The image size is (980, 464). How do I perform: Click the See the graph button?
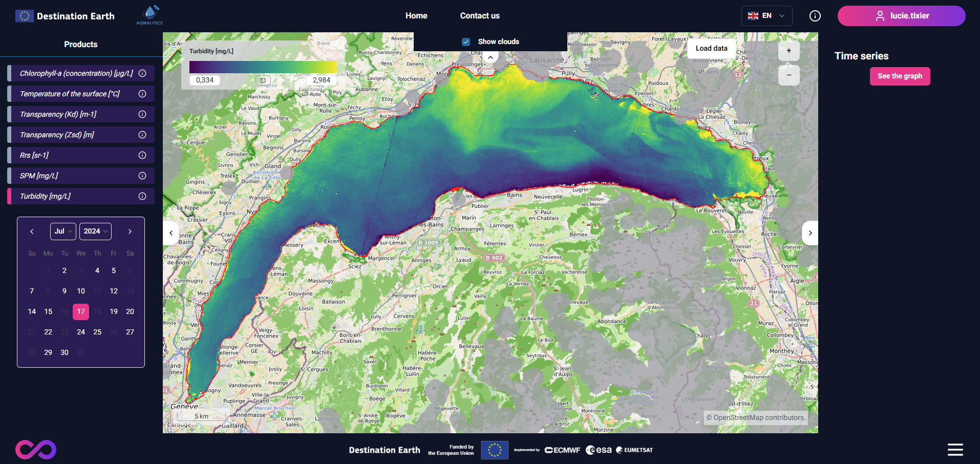tap(900, 76)
